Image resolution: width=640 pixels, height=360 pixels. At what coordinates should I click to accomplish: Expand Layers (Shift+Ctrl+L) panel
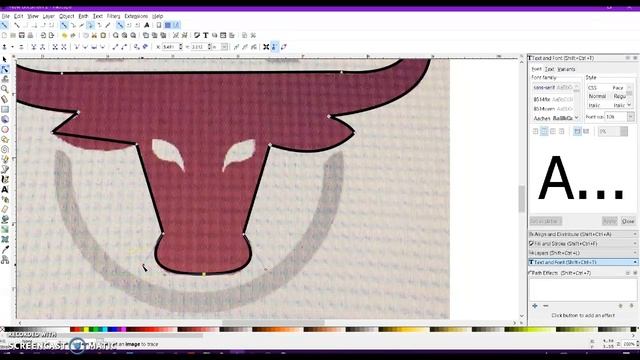click(582, 253)
